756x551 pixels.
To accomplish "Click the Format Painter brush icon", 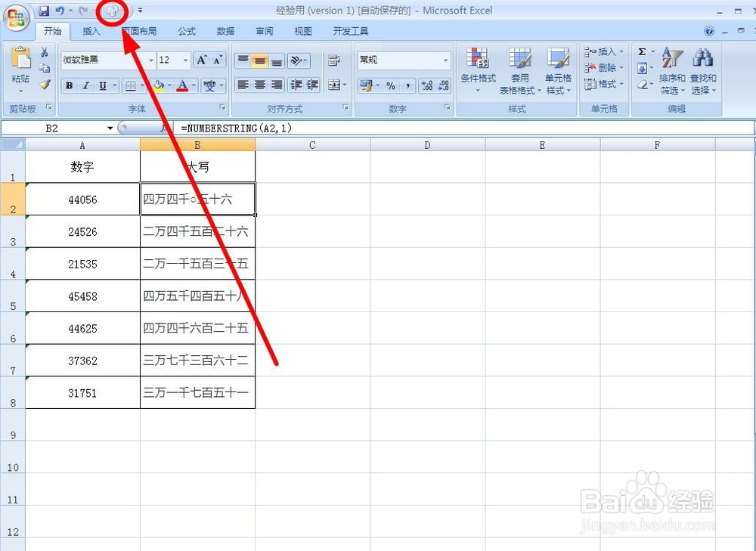I will pos(45,85).
